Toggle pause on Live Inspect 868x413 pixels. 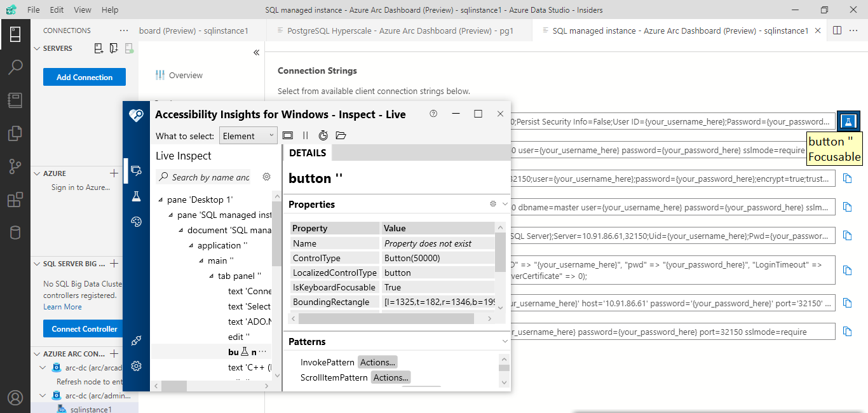click(x=306, y=135)
